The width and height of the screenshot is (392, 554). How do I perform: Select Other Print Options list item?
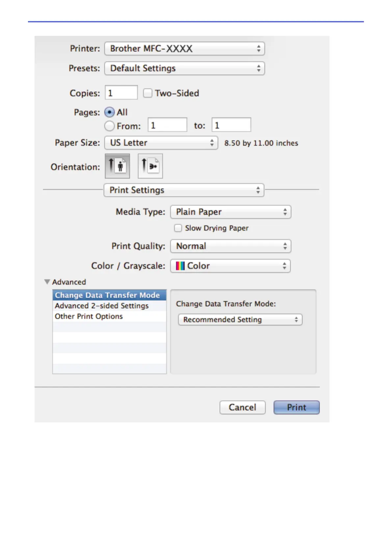(x=110, y=316)
